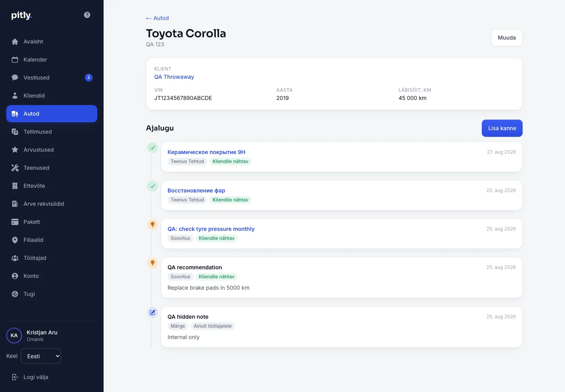Click the help question mark icon
The height and width of the screenshot is (392, 565).
point(87,15)
